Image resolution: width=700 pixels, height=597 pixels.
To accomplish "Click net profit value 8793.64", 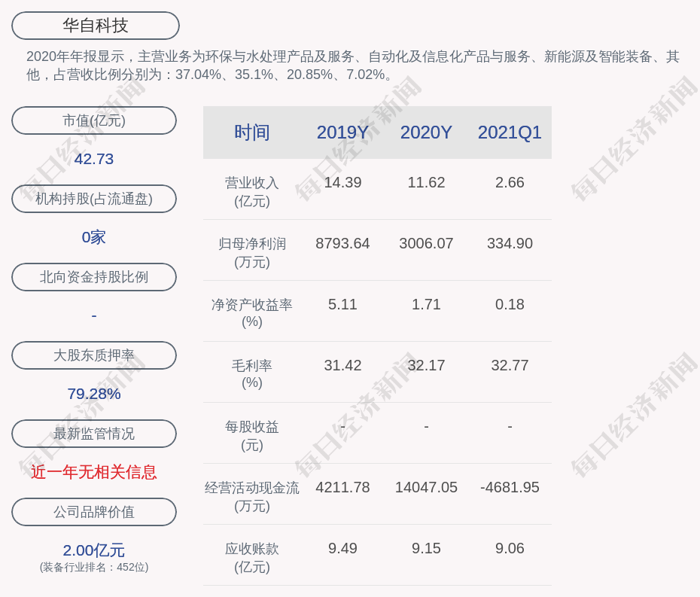I will pos(342,243).
